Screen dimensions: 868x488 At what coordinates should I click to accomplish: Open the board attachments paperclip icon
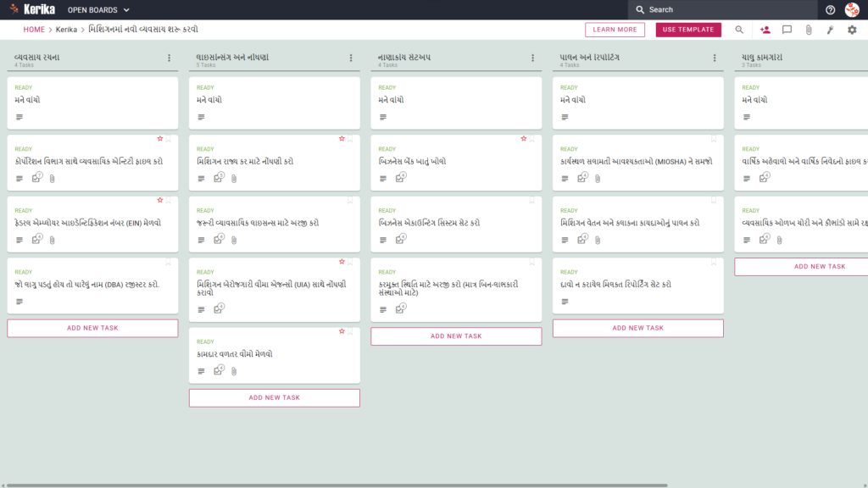(x=809, y=30)
